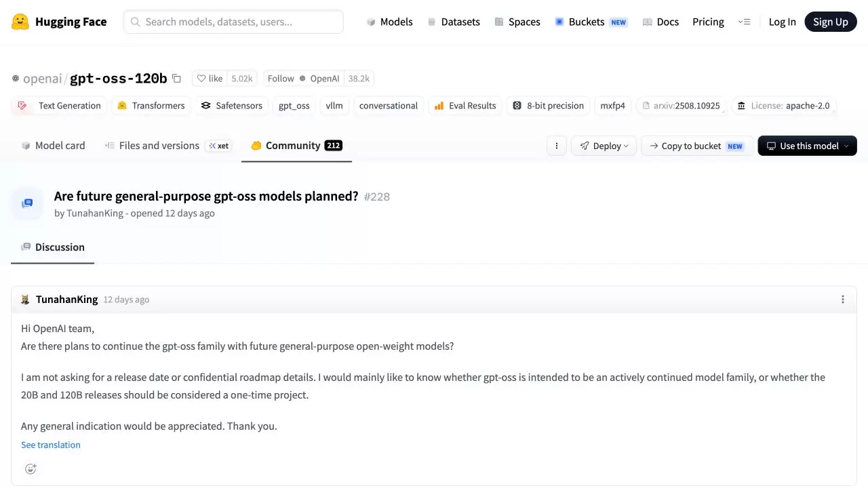
Task: Switch to the Model card tab
Action: (53, 146)
